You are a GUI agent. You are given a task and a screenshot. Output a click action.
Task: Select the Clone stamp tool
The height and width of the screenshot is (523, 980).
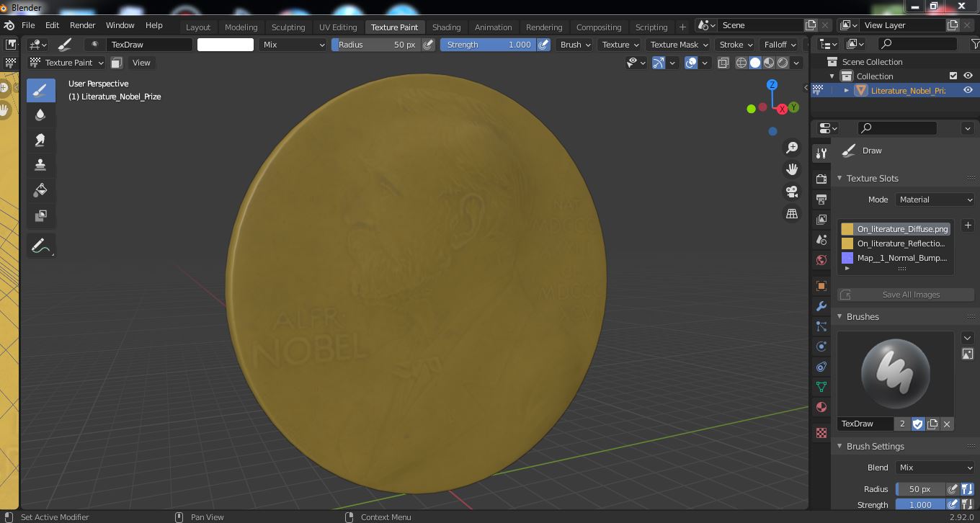click(40, 165)
